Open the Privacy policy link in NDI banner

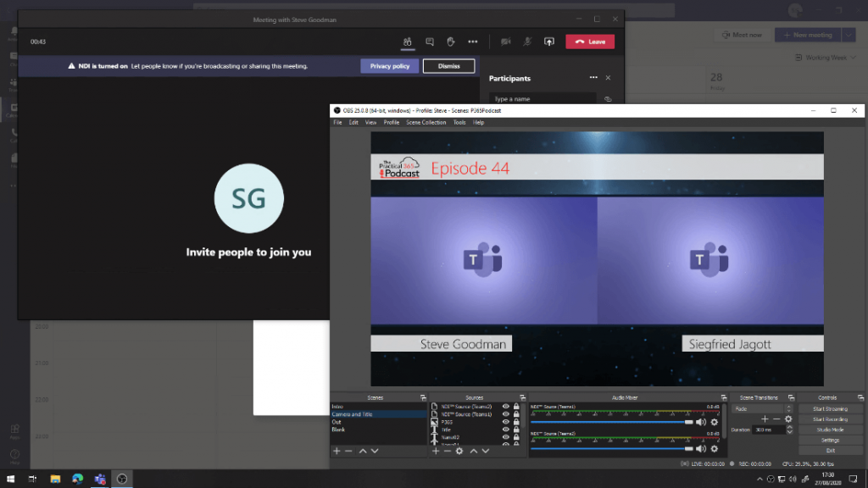[x=390, y=66]
